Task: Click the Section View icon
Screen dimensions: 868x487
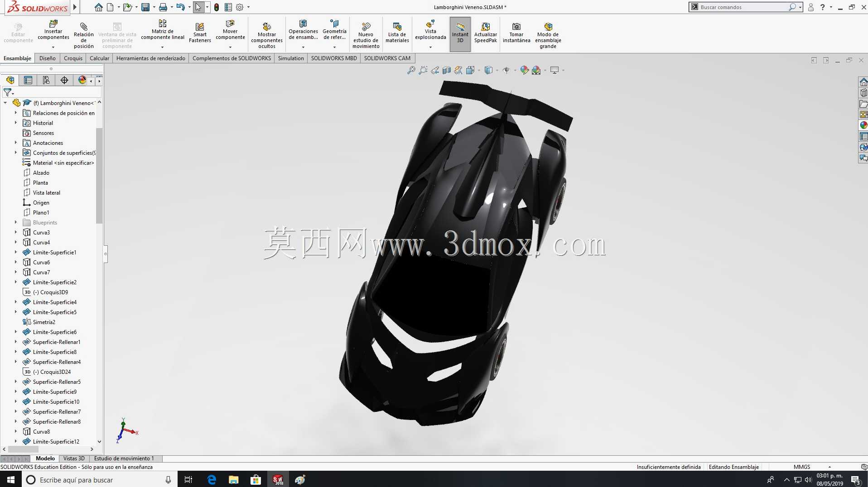Action: (x=447, y=70)
